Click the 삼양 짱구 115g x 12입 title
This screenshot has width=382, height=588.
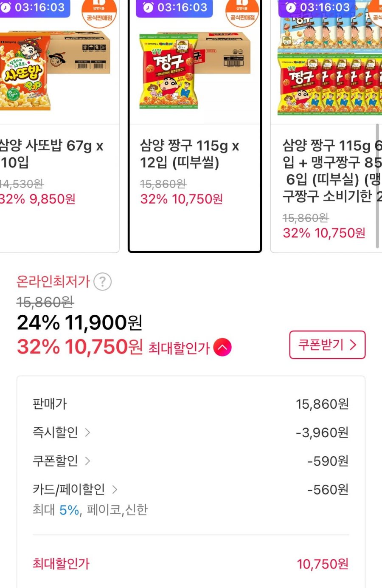(x=189, y=154)
